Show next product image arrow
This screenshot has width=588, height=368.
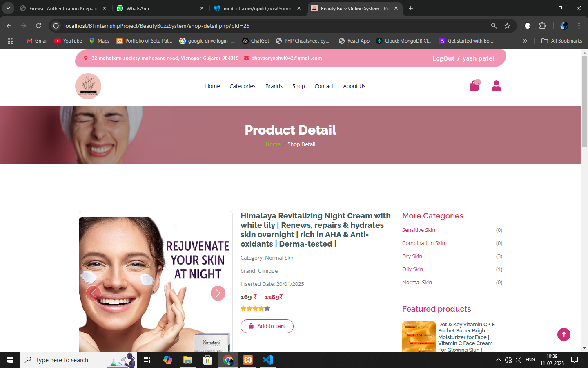point(218,293)
